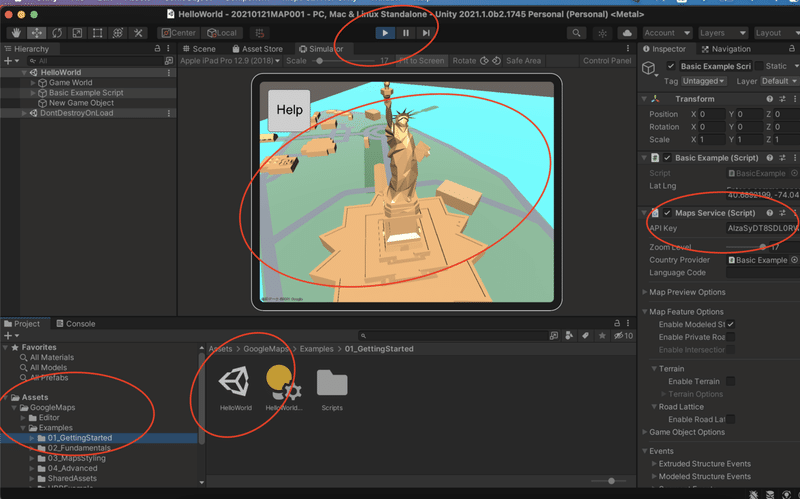800x499 pixels.
Task: Open custom editor tools
Action: [138, 33]
